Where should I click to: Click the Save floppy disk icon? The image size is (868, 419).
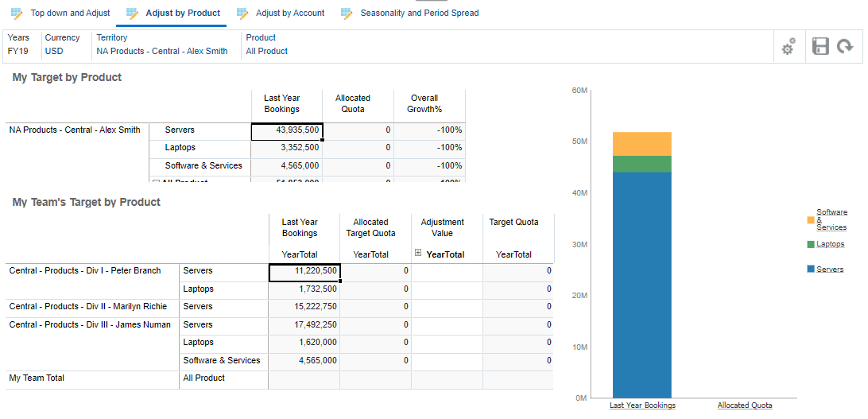click(821, 46)
